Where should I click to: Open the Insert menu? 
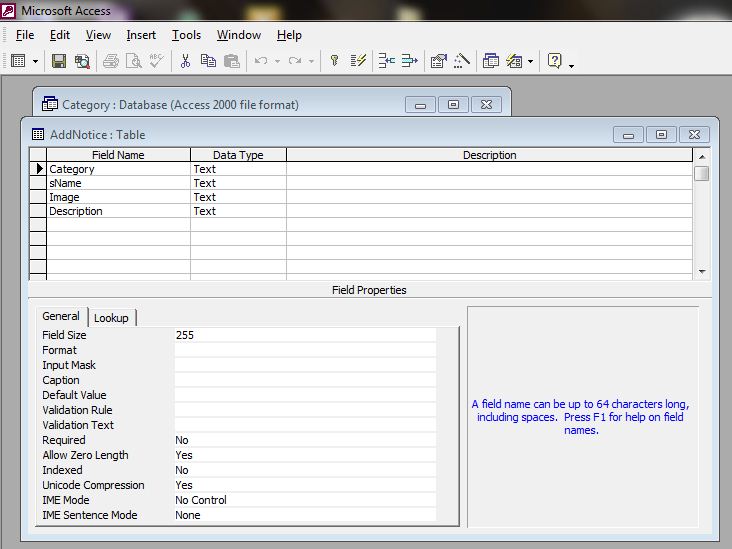(141, 35)
